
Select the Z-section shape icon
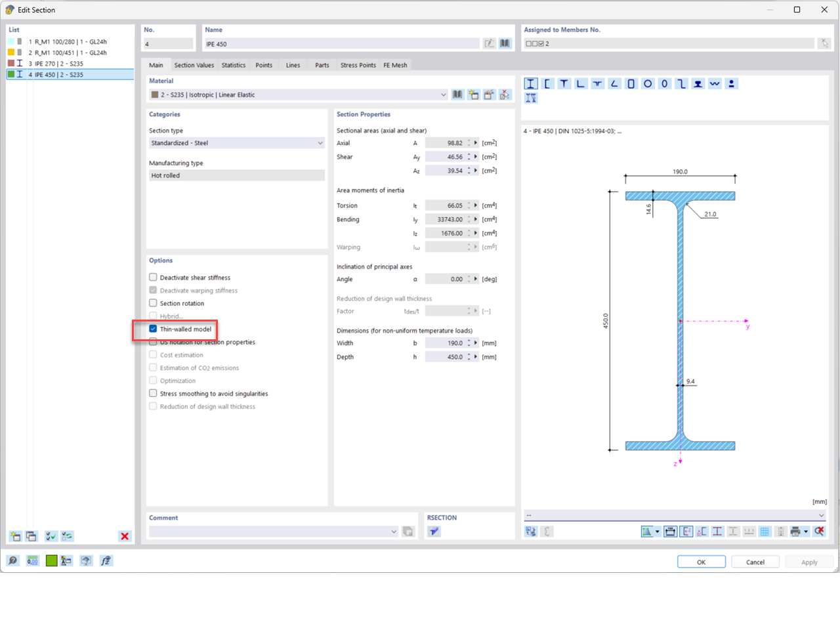[681, 83]
